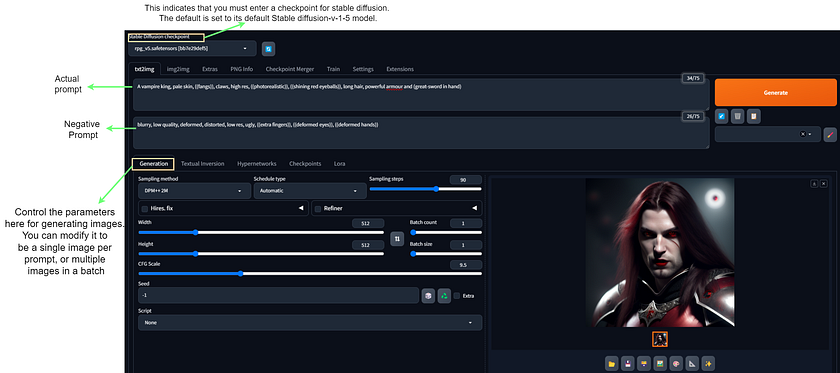Viewport: 840px width, 373px height.
Task: Save the image with floppy disk icon
Action: click(x=627, y=363)
